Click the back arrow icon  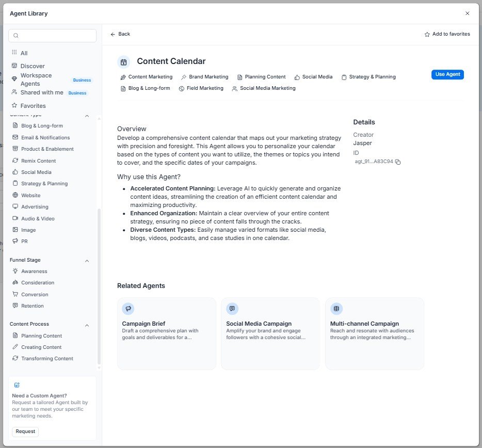(x=113, y=34)
